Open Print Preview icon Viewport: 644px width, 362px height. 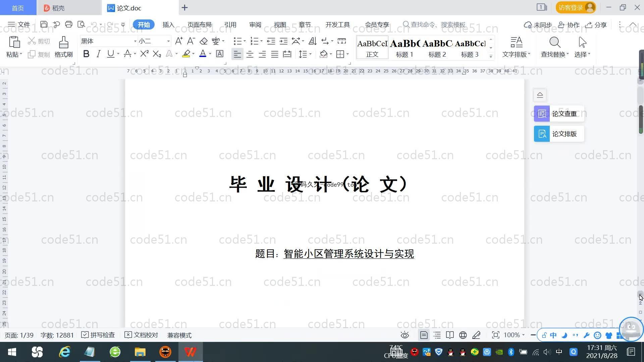[81, 24]
